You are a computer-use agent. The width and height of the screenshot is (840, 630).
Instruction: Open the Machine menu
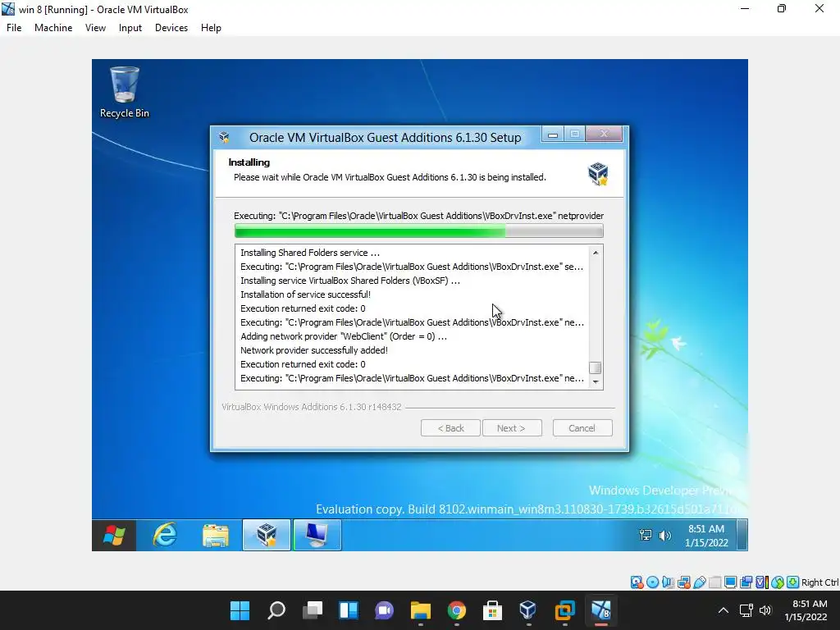[x=53, y=28]
